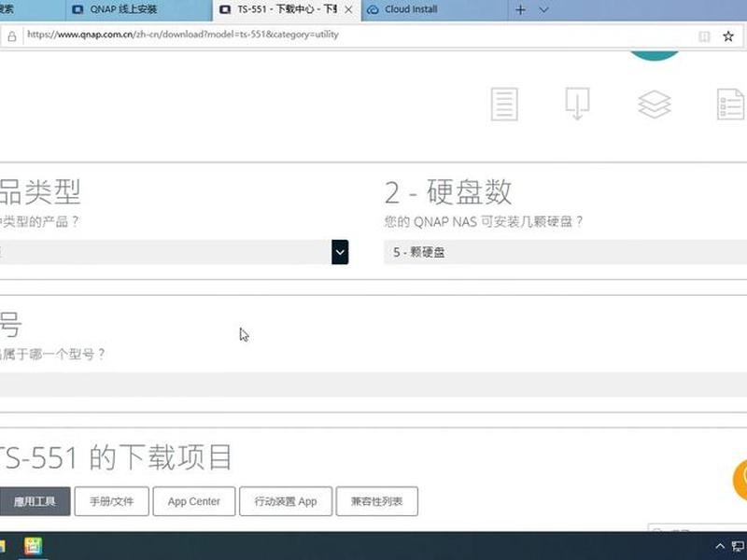Image resolution: width=747 pixels, height=560 pixels.
Task: Click the document lines icon
Action: 504,104
